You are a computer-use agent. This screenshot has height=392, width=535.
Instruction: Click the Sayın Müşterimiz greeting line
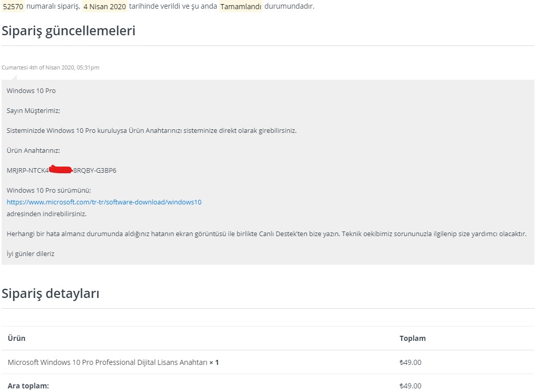coord(33,110)
